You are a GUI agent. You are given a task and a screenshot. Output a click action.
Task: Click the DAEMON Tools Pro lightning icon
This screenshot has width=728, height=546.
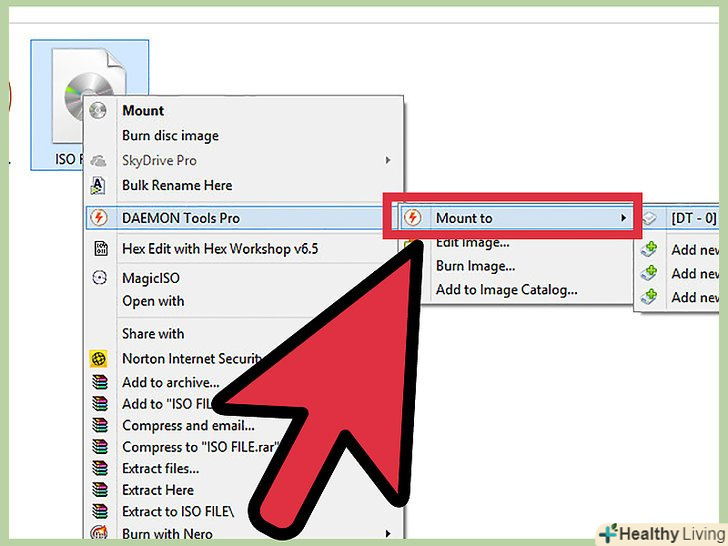[x=99, y=217]
